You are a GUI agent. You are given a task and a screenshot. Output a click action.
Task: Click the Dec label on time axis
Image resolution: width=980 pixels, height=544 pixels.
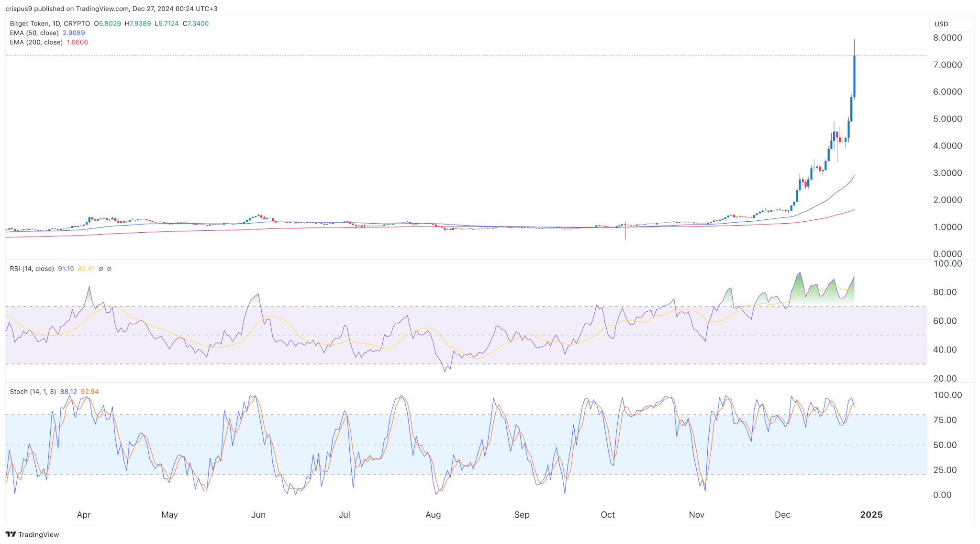(x=782, y=515)
